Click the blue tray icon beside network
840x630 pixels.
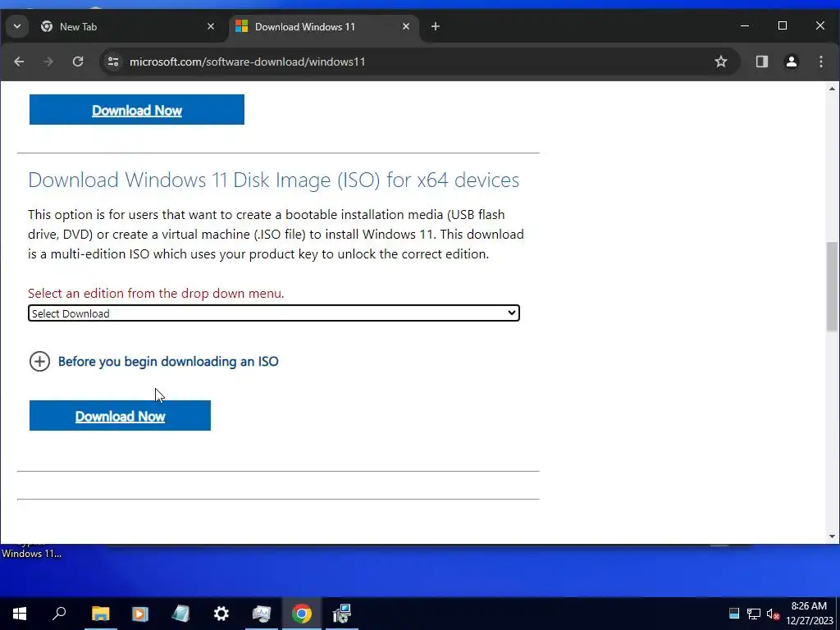(x=734, y=614)
